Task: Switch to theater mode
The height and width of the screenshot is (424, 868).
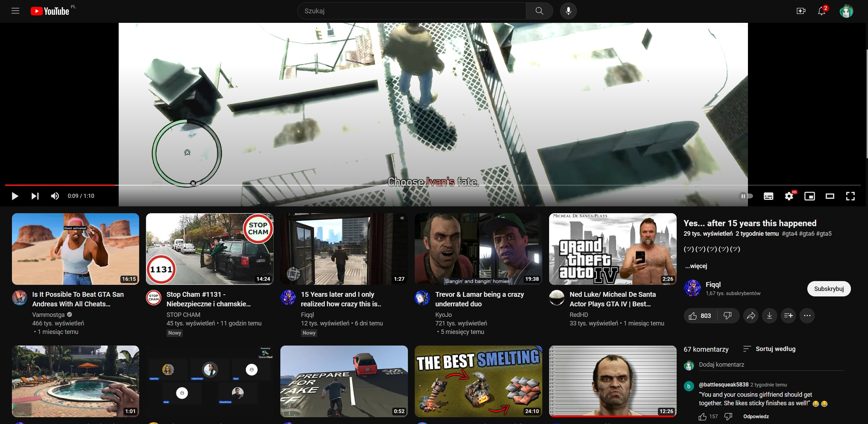Action: pos(830,196)
